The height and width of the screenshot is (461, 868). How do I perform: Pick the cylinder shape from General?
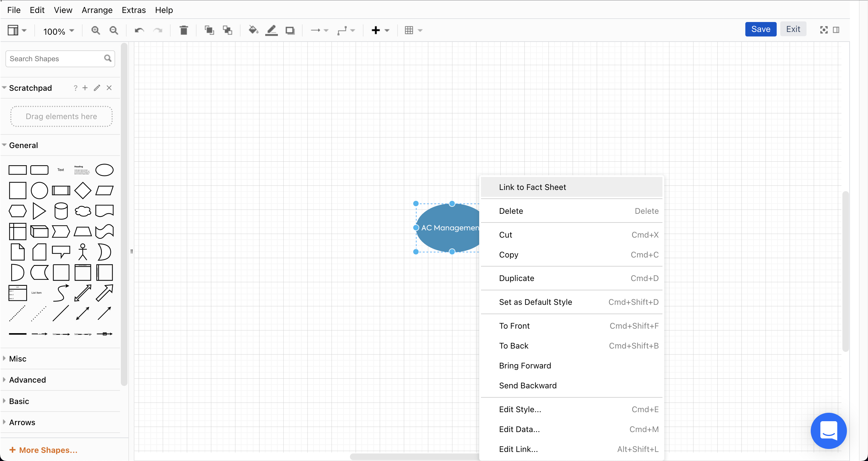pos(61,211)
